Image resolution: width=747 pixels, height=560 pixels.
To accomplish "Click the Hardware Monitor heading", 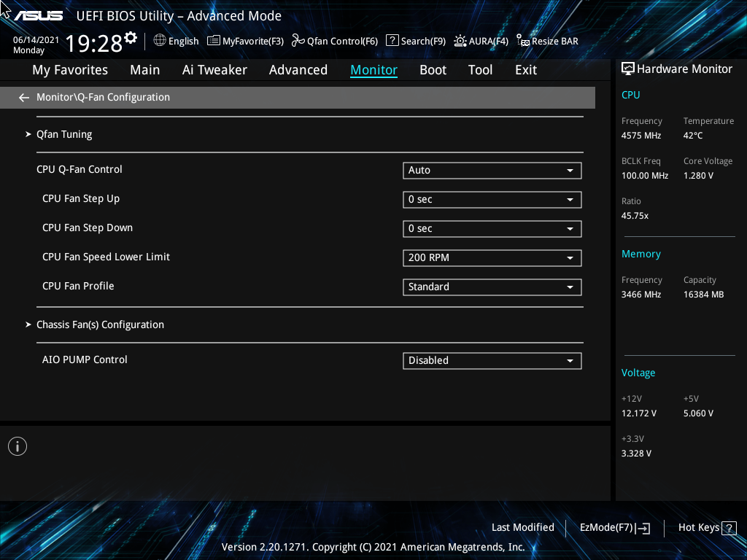I will pos(684,69).
